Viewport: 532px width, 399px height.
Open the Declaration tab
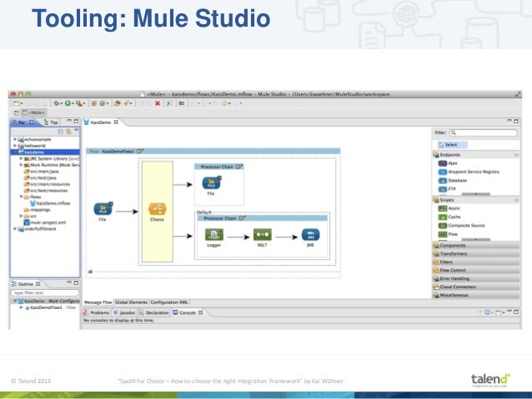point(154,312)
